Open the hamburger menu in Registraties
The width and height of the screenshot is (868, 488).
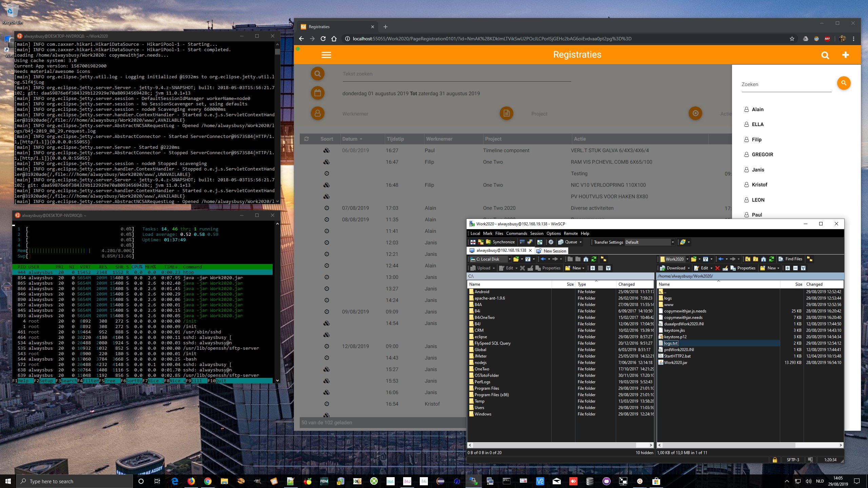tap(326, 55)
